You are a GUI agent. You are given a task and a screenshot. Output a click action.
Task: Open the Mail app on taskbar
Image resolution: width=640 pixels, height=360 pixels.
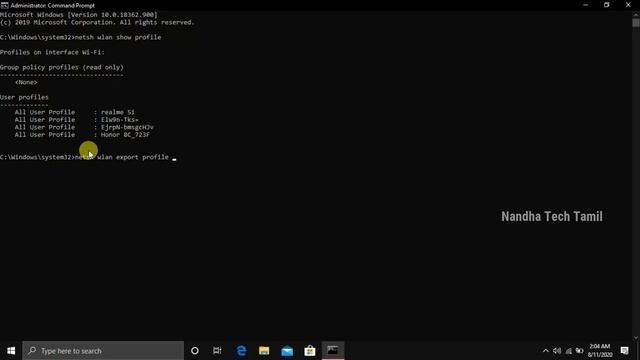[287, 351]
